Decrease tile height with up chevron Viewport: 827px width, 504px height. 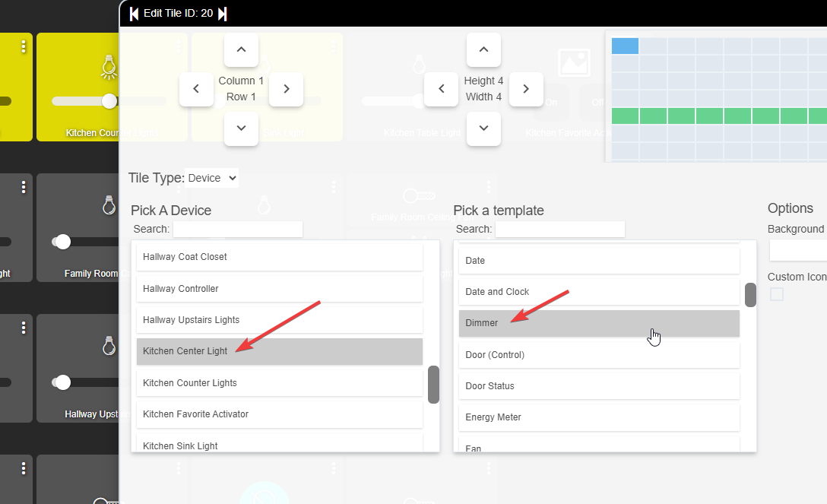tap(483, 49)
